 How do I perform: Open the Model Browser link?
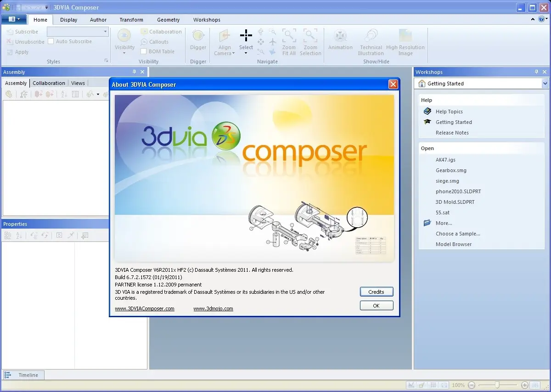pyautogui.click(x=454, y=244)
